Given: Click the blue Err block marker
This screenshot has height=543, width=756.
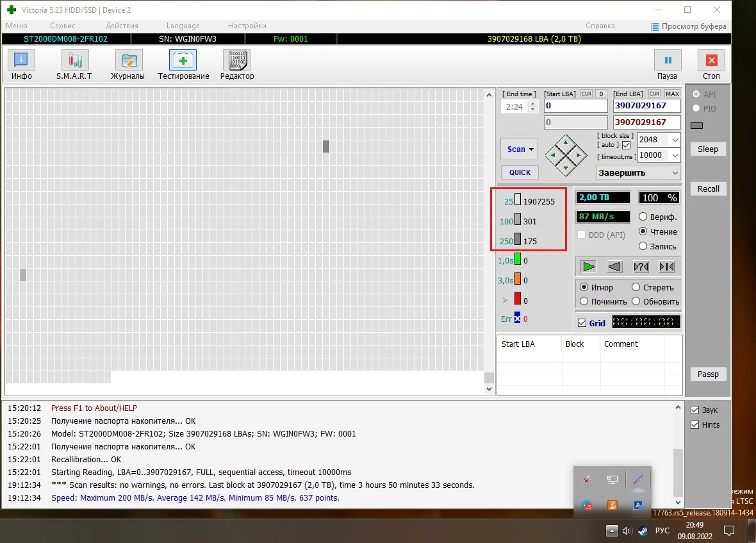Looking at the screenshot, I should [517, 318].
